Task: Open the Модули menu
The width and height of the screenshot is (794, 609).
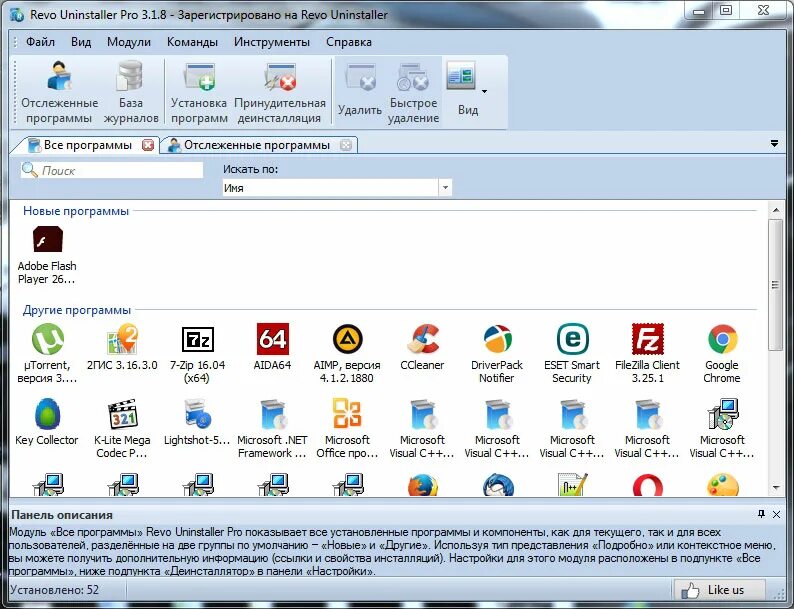Action: tap(129, 42)
